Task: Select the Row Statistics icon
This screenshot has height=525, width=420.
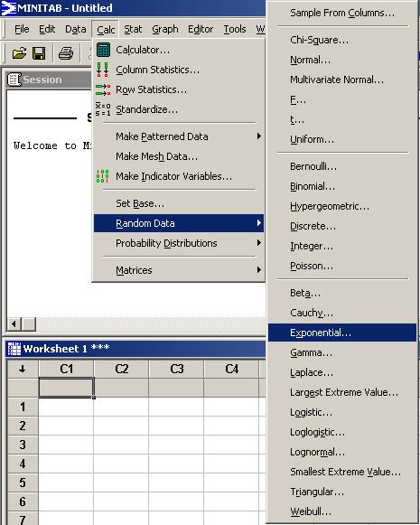Action: coord(103,89)
